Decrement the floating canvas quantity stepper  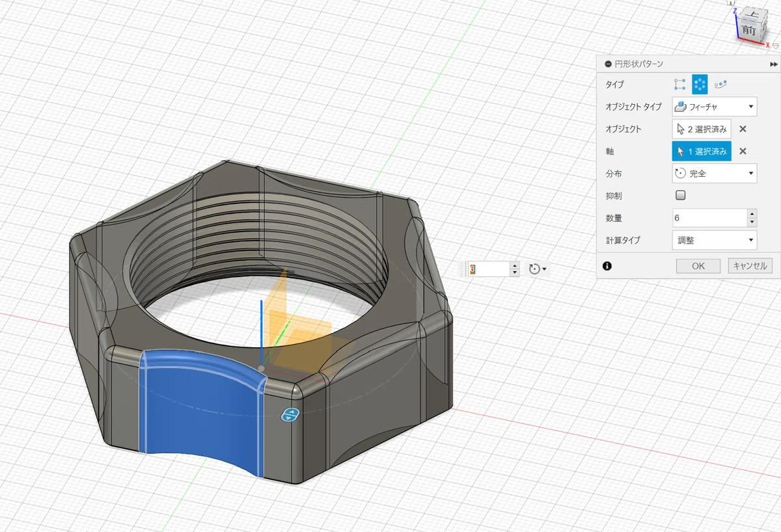point(515,273)
